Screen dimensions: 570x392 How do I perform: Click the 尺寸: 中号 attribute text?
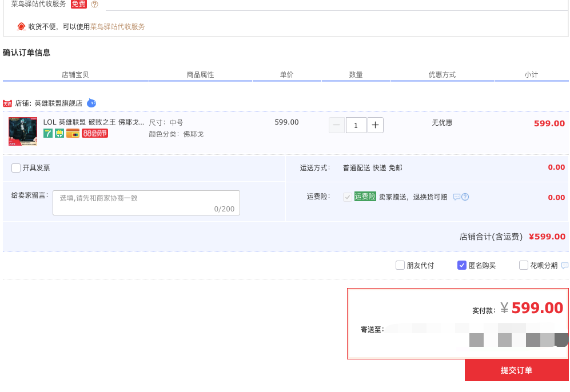pos(166,122)
